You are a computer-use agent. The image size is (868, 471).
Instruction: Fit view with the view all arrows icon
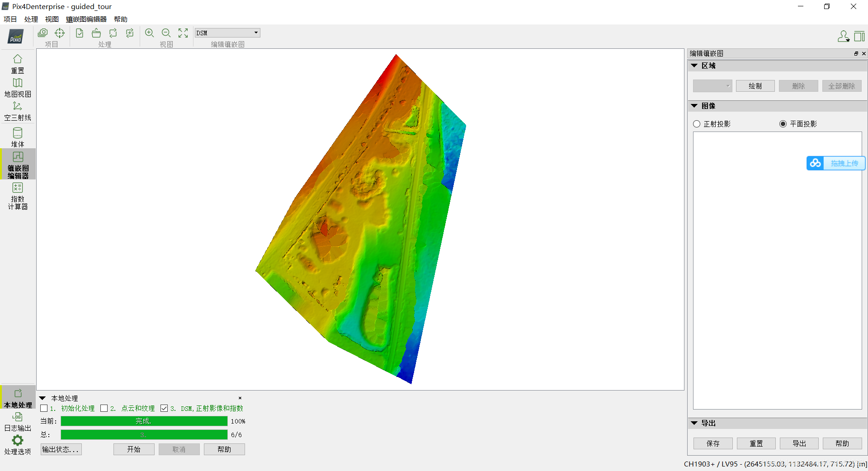tap(183, 33)
